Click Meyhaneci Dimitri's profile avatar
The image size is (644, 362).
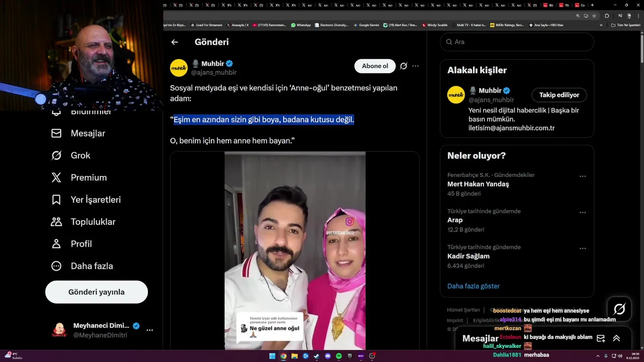click(x=59, y=330)
